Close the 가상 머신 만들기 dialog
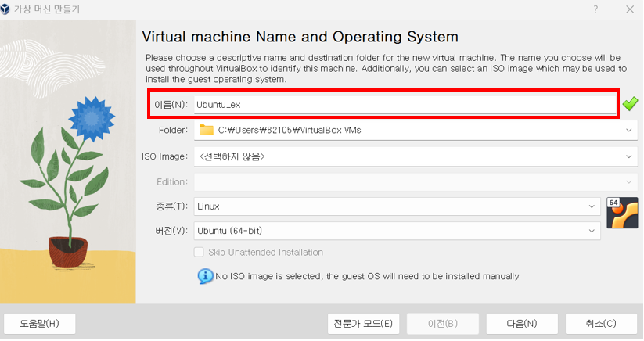 [x=630, y=9]
